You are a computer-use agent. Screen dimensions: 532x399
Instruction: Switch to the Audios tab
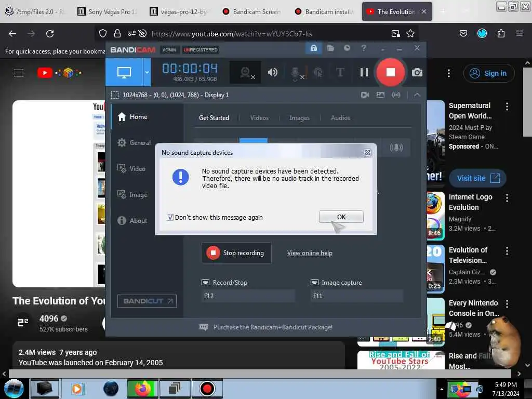pyautogui.click(x=340, y=118)
